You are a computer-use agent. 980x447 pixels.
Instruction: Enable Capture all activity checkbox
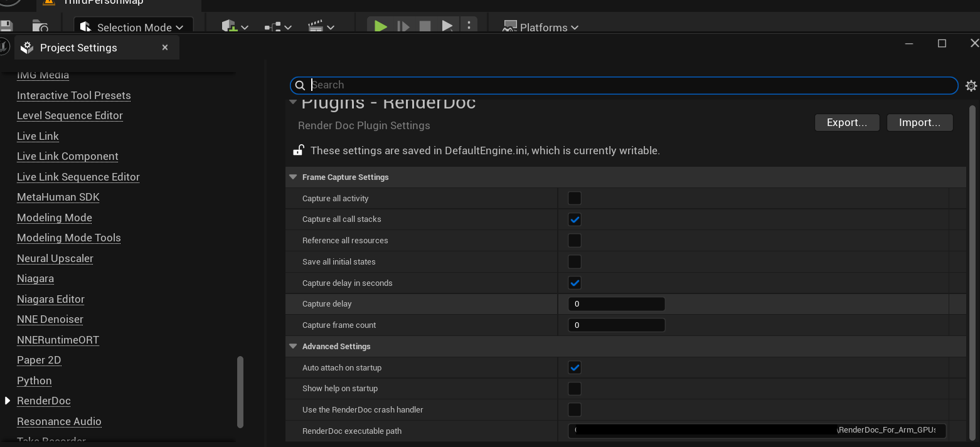coord(574,198)
